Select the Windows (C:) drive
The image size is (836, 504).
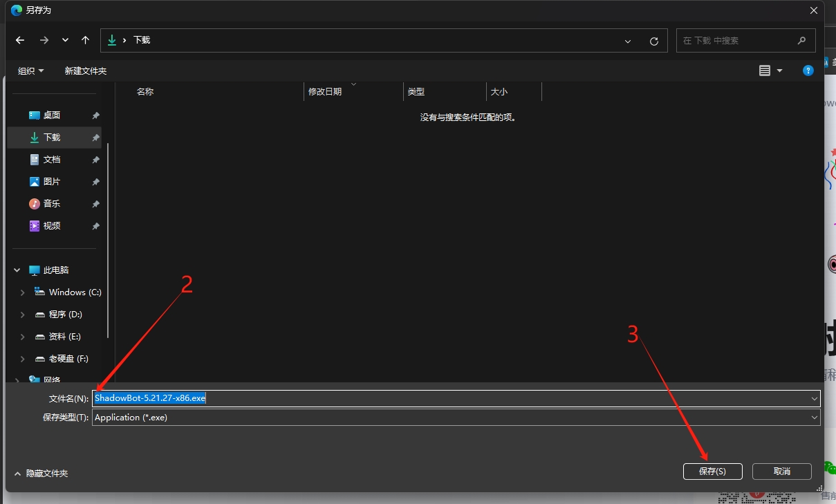pos(75,292)
